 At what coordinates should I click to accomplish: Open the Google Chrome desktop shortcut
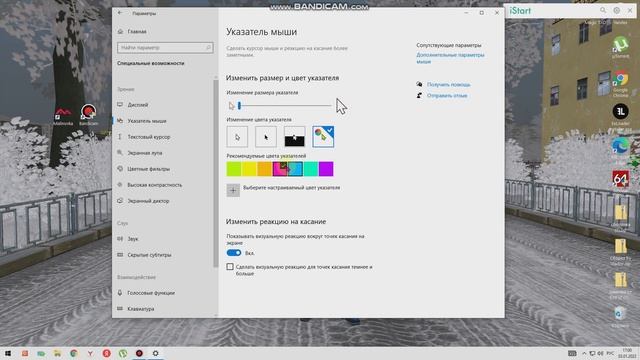point(620,84)
